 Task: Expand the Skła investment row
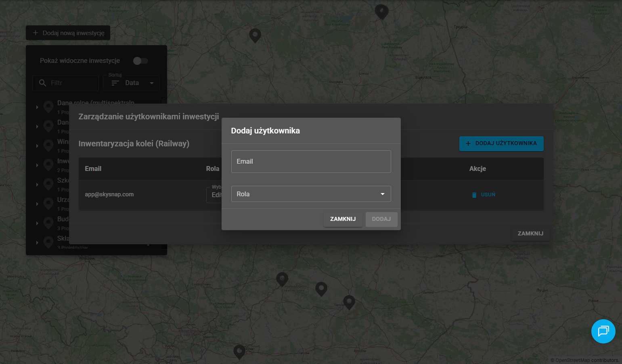37,243
